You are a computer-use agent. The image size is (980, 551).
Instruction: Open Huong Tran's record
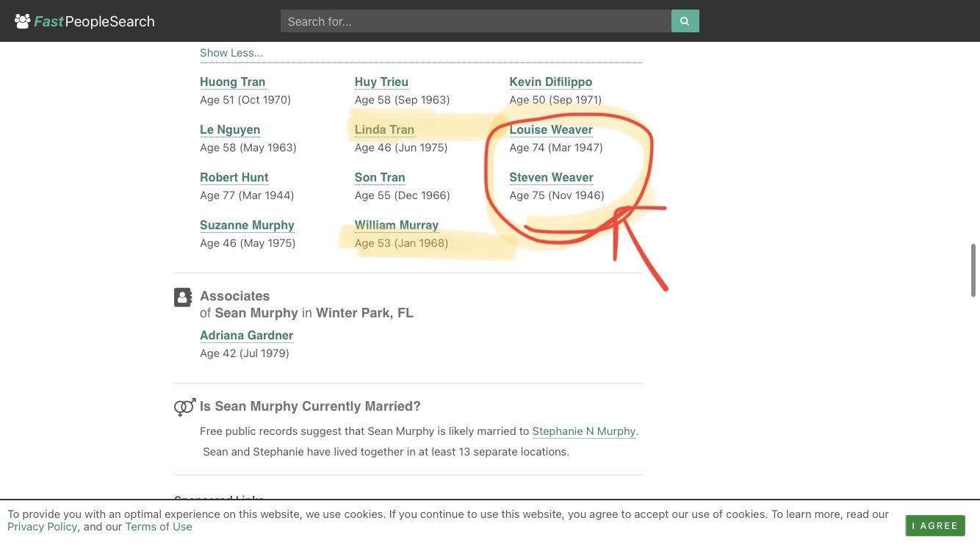(x=233, y=82)
